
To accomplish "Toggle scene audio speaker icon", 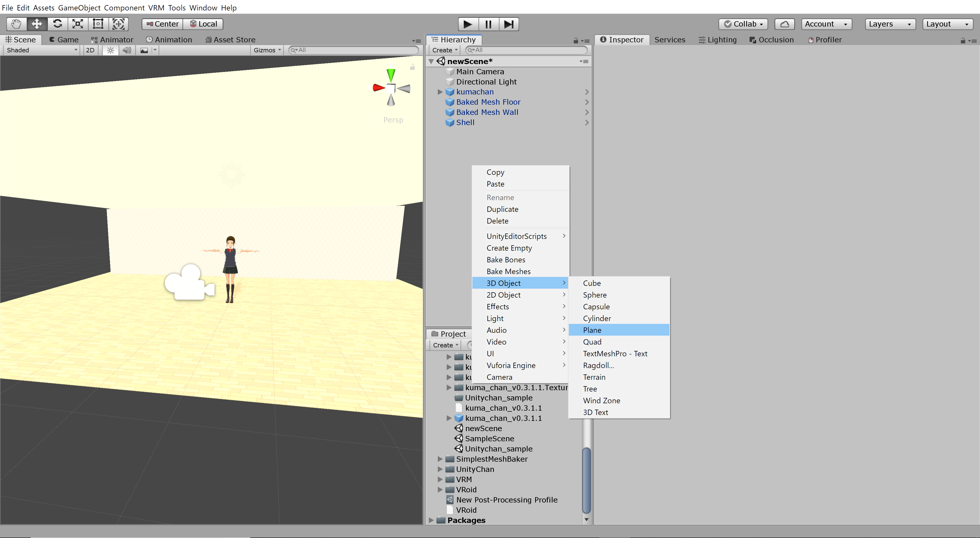I will click(x=127, y=50).
